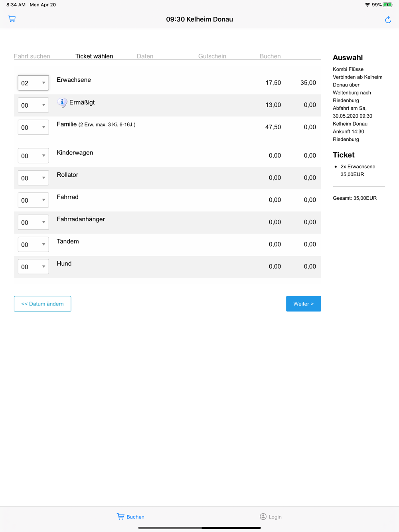Tap the Login person icon
Image resolution: width=399 pixels, height=532 pixels.
[263, 516]
